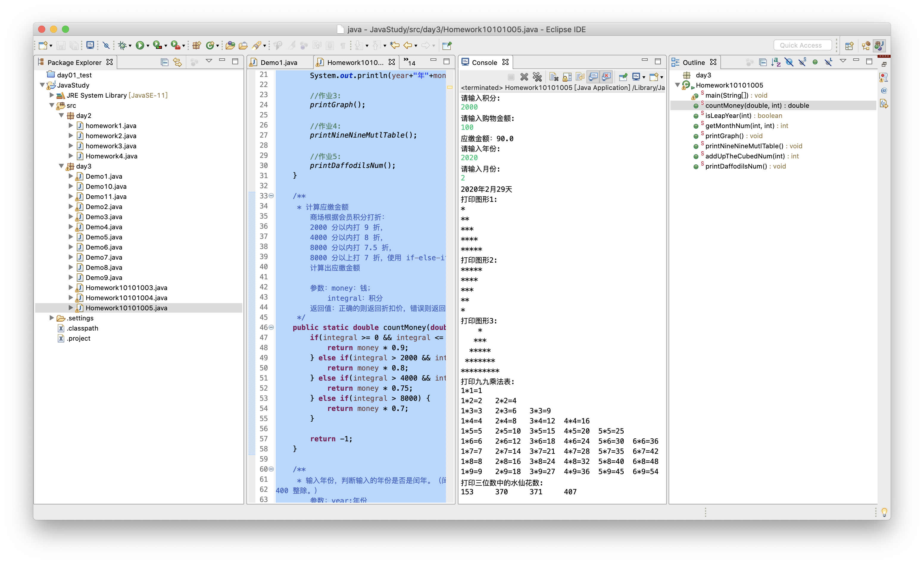Collapse JavaStudy project node
Screen dimensions: 924x564
point(42,85)
